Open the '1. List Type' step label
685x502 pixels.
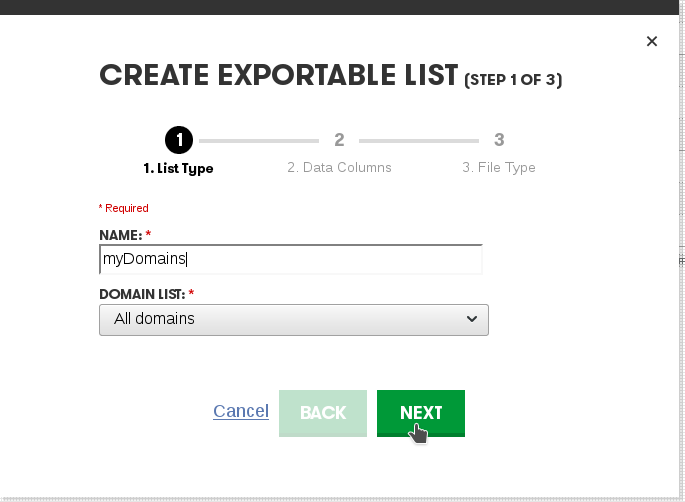pyautogui.click(x=178, y=168)
